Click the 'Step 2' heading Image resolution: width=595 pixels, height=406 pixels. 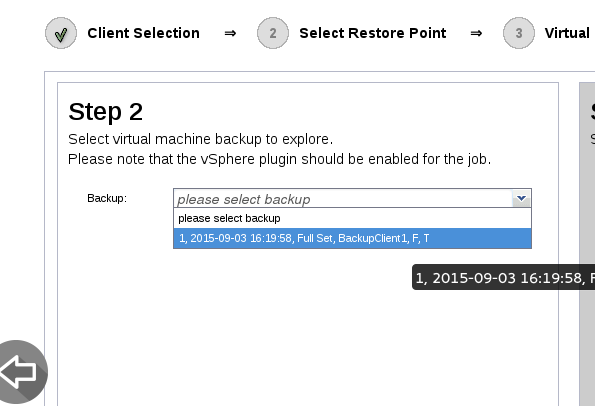105,112
